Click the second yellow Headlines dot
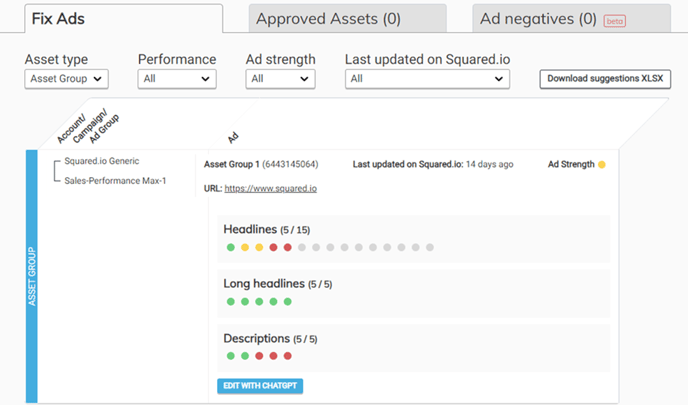The width and height of the screenshot is (688, 405). coord(259,247)
